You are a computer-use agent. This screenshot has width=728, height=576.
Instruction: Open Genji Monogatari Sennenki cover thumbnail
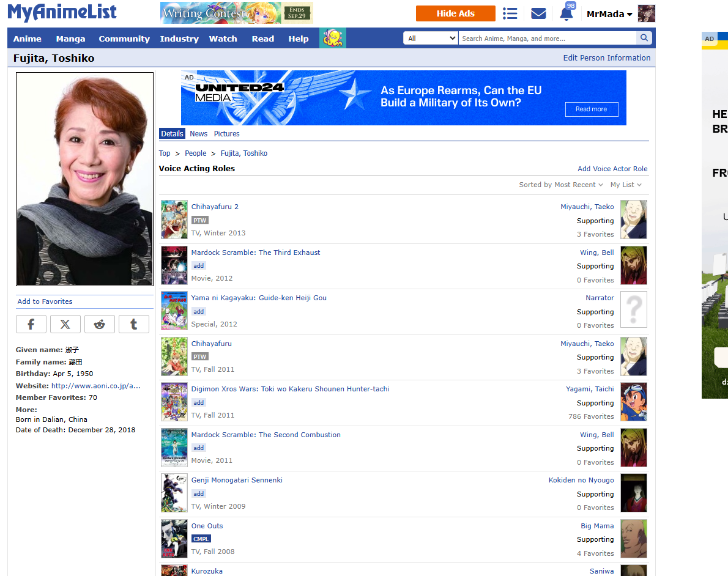pyautogui.click(x=174, y=493)
